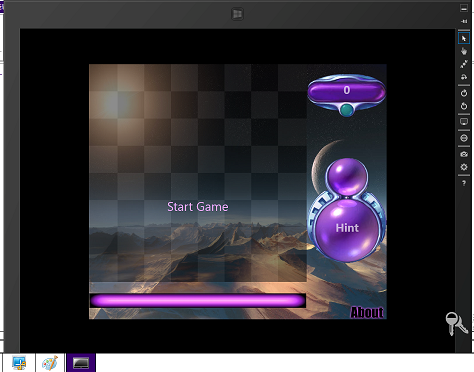Open the set location globe icon
This screenshot has width=474, height=372.
click(464, 138)
